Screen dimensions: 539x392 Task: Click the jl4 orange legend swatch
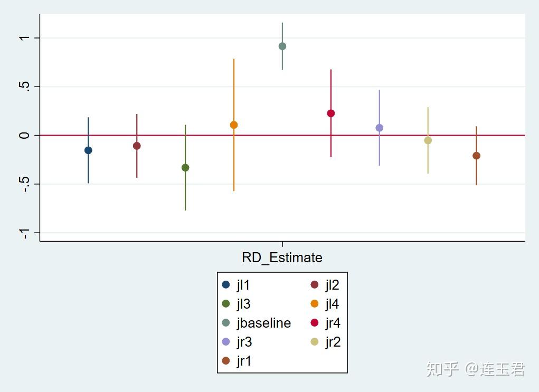pyautogui.click(x=315, y=304)
